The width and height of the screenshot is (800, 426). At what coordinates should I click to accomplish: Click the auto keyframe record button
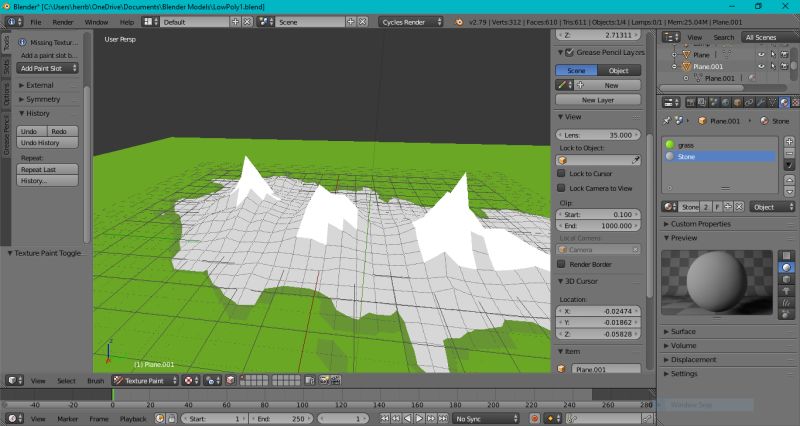point(535,419)
